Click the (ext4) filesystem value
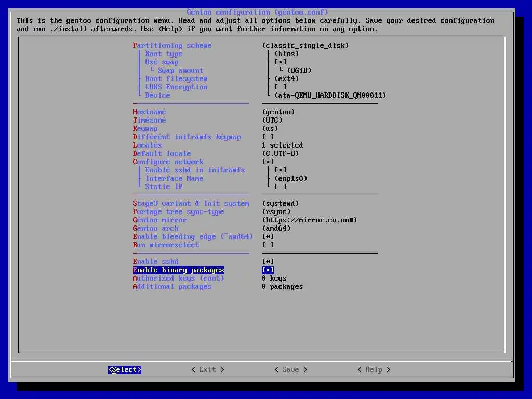 [x=287, y=79]
